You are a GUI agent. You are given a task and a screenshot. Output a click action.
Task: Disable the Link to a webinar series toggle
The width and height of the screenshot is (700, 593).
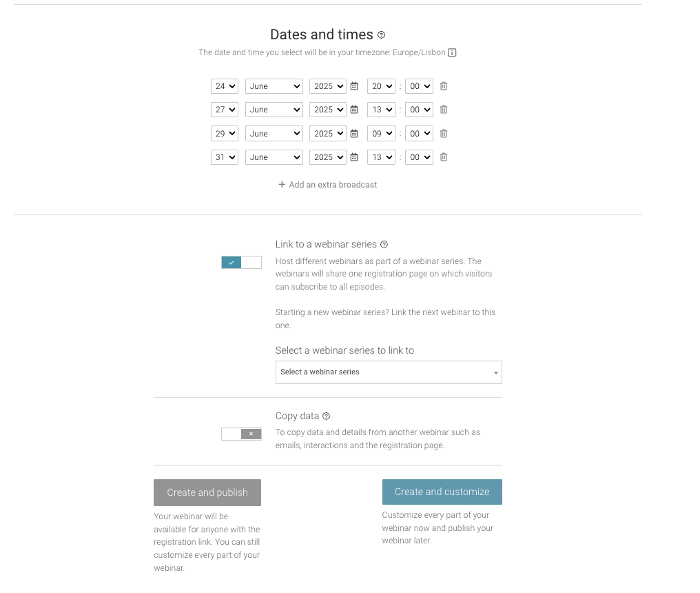coord(241,262)
